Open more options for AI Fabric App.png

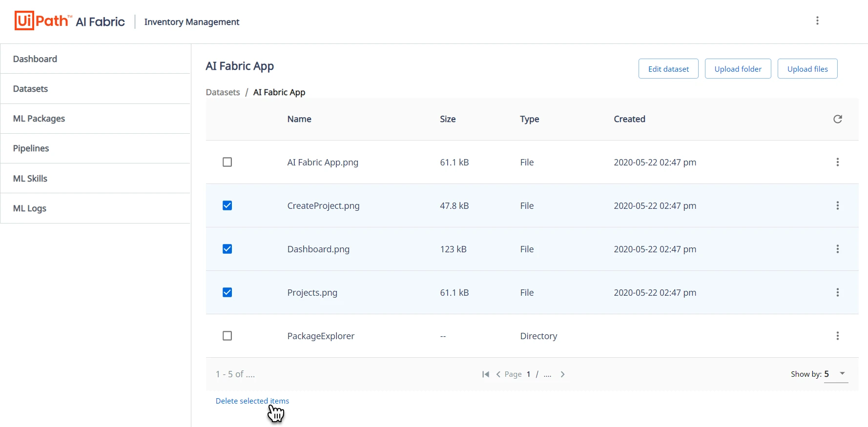(x=837, y=162)
